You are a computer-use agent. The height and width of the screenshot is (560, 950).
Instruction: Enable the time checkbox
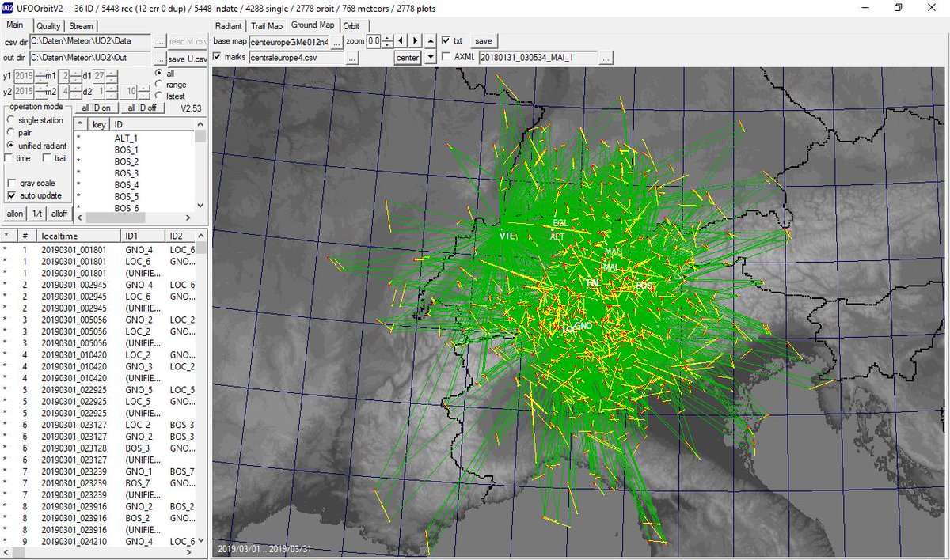pos(9,158)
